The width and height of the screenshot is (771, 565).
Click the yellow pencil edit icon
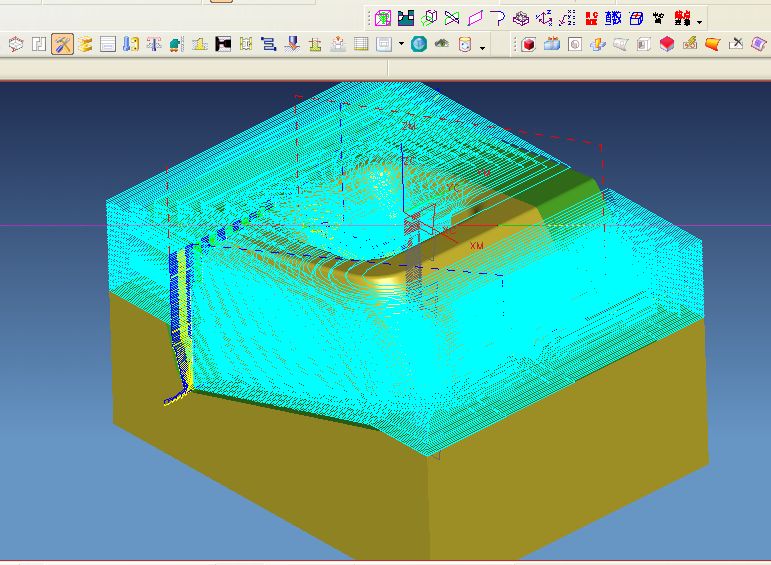point(690,45)
